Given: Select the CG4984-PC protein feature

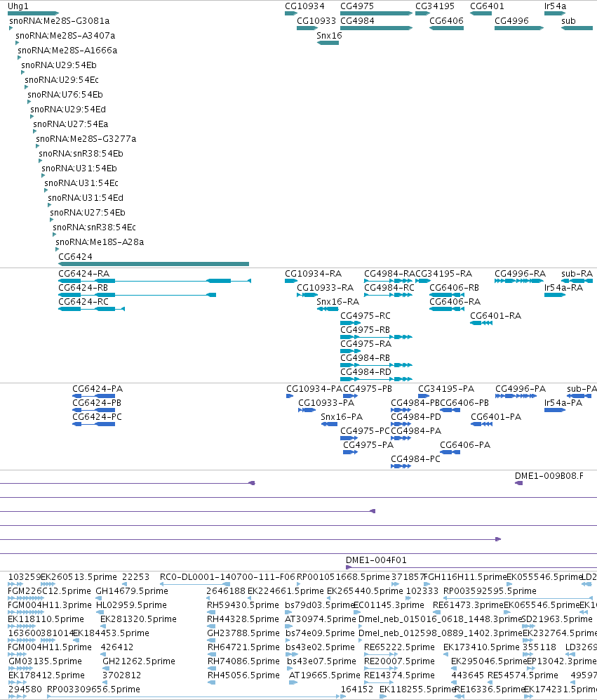Looking at the screenshot, I should click(401, 466).
